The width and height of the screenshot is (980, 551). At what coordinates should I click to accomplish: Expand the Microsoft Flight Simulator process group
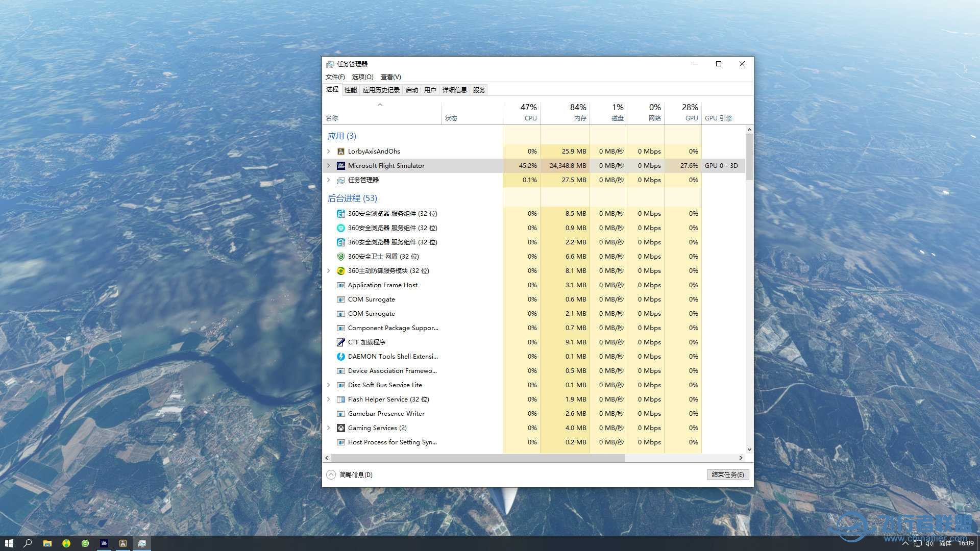click(329, 166)
